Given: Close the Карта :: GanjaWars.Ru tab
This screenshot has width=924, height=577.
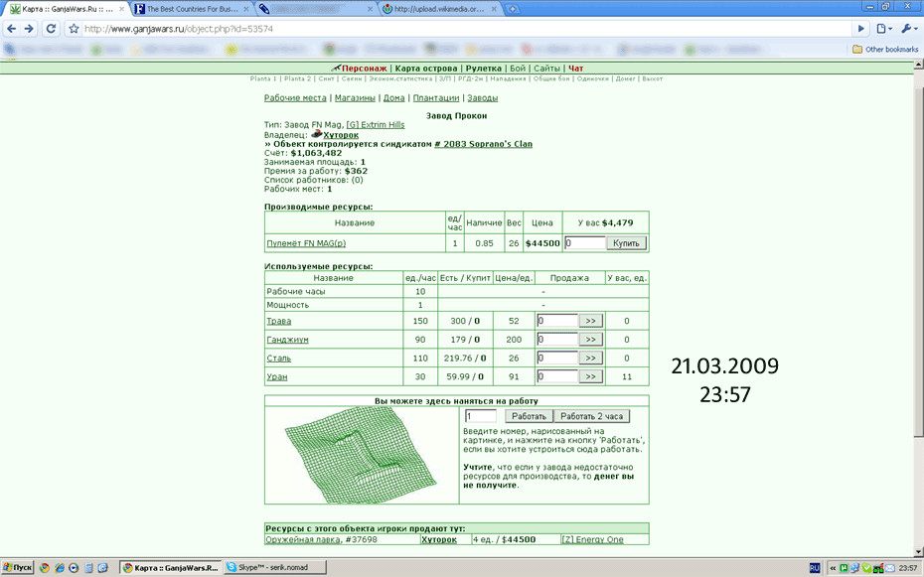Looking at the screenshot, I should coord(122,9).
